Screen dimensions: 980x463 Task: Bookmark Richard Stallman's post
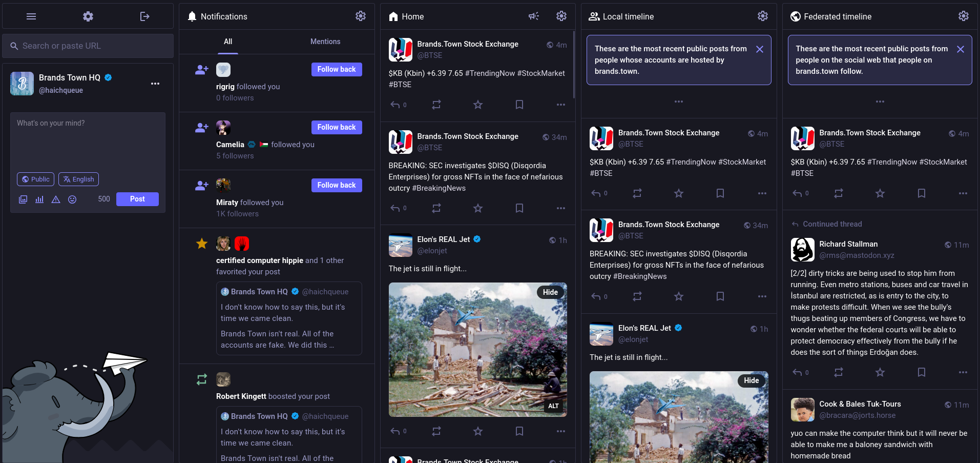[922, 372]
